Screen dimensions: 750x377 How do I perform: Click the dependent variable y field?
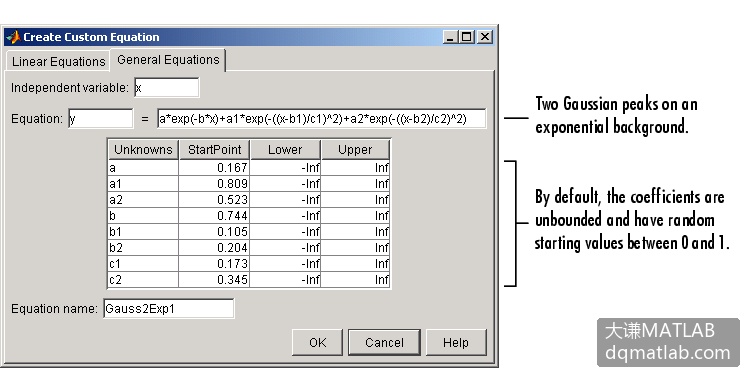coord(100,119)
